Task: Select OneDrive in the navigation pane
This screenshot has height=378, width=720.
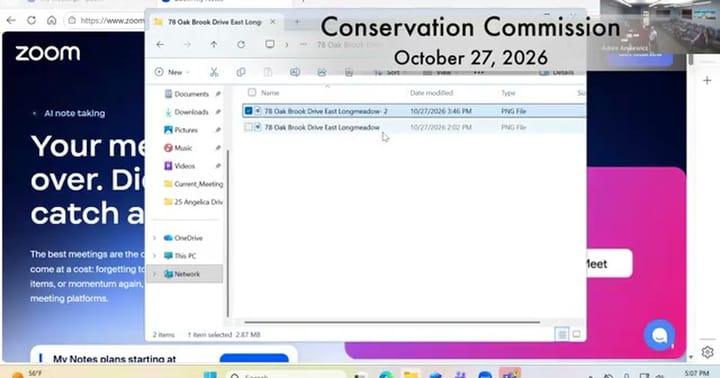Action: (x=188, y=238)
